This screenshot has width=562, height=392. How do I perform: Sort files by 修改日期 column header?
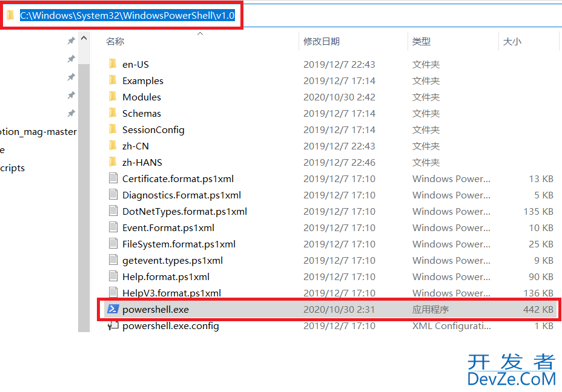click(322, 42)
